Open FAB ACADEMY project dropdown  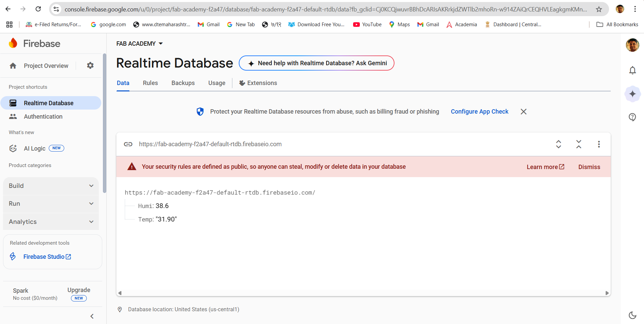(x=140, y=44)
